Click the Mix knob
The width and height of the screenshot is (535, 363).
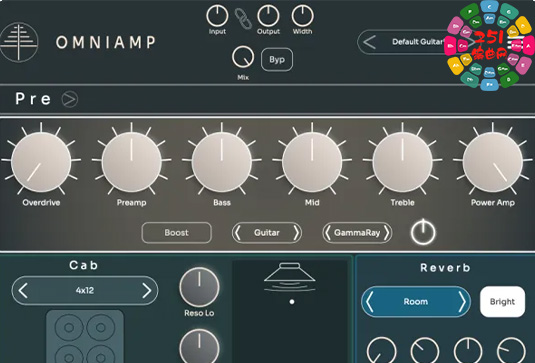243,57
